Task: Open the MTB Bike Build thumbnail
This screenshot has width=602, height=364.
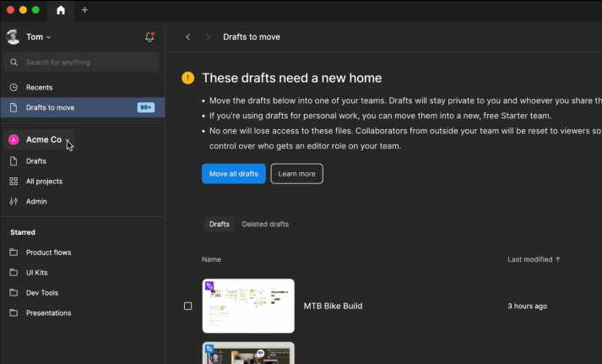Action: [248, 306]
